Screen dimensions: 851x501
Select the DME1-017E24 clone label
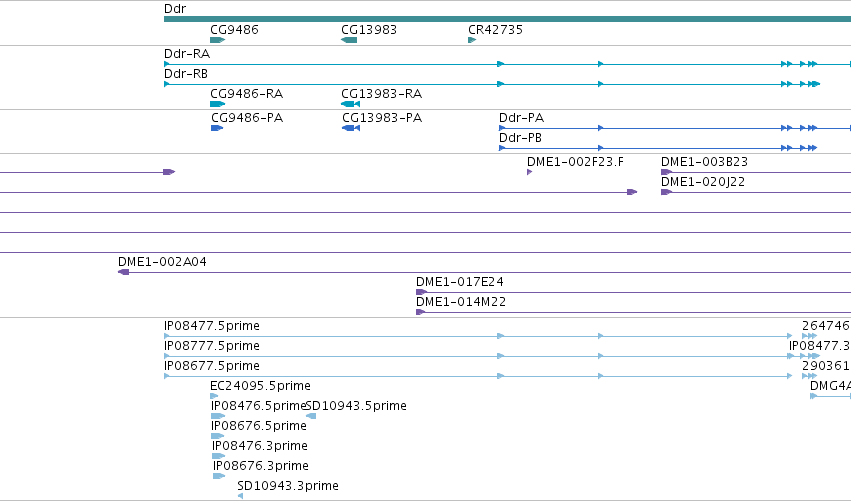[460, 282]
